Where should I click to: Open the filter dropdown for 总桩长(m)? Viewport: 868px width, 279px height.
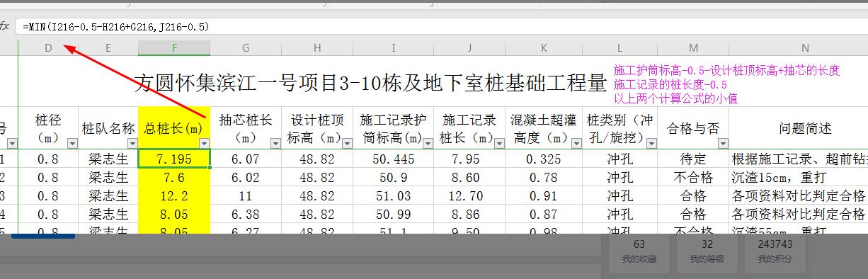204,143
